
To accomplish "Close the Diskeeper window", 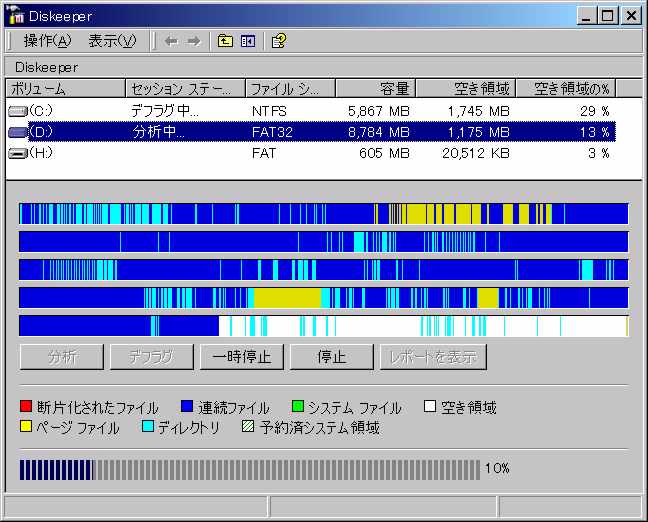I will point(631,16).
